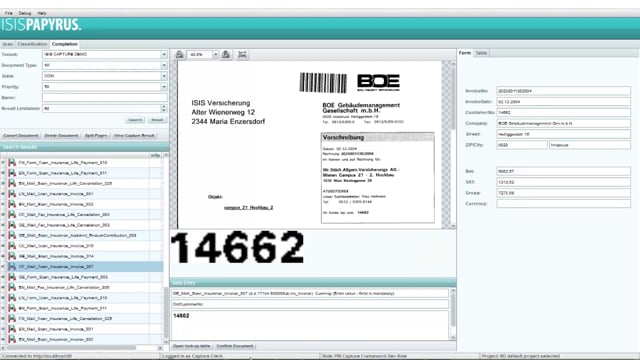Click the Reset button

click(157, 120)
